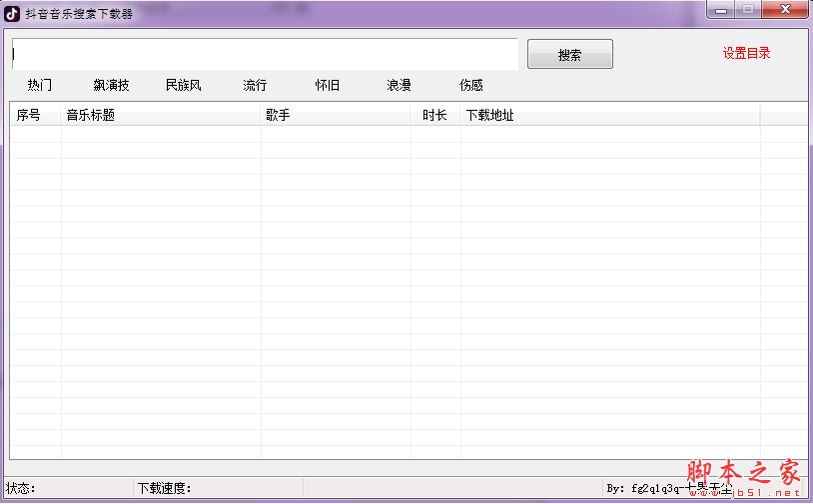Select the 热门 category
Image resolution: width=813 pixels, height=504 pixels.
click(x=39, y=85)
